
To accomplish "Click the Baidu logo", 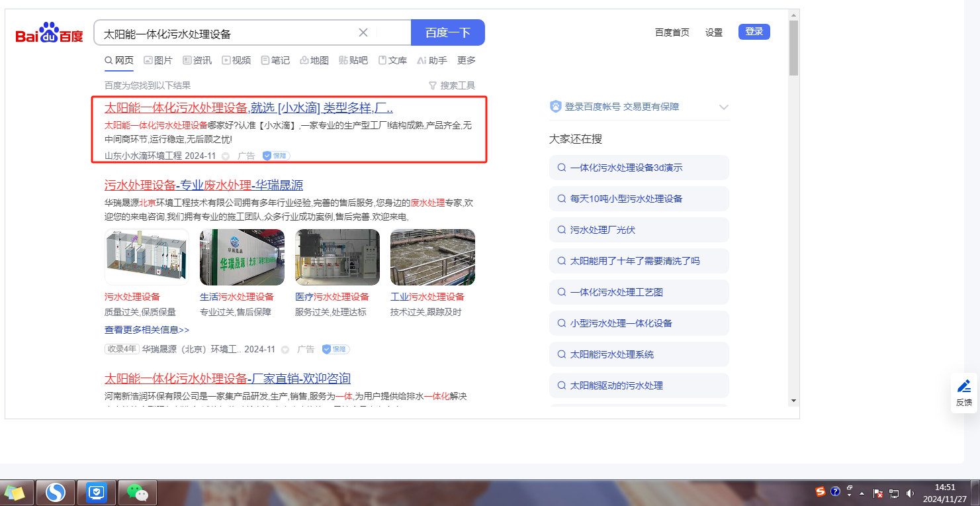I will click(50, 32).
